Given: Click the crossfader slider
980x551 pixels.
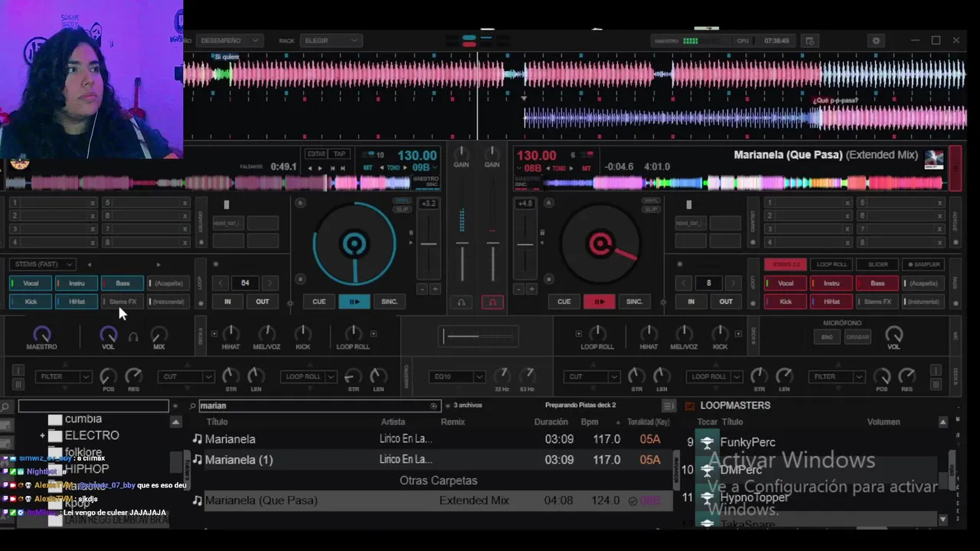Looking at the screenshot, I should pyautogui.click(x=479, y=336).
